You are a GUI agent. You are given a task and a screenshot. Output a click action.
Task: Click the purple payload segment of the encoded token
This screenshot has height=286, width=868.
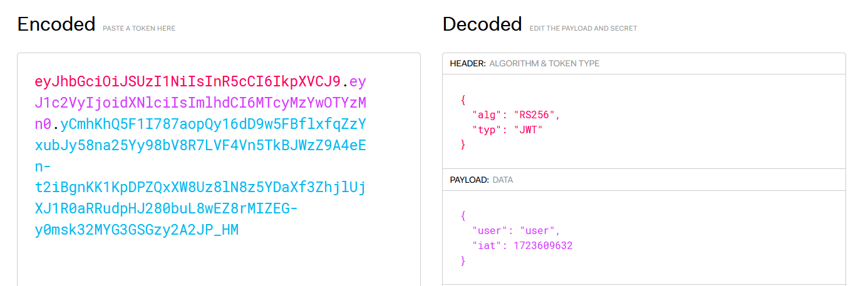200,103
